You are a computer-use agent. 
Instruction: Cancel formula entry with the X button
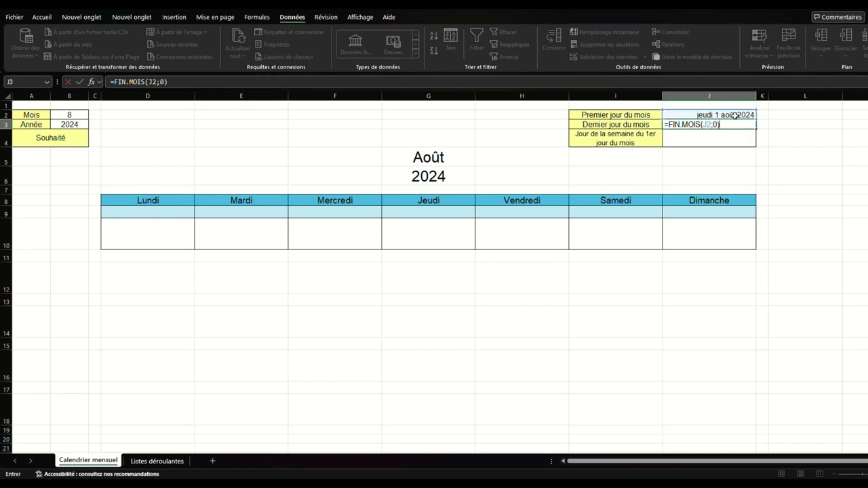click(68, 82)
